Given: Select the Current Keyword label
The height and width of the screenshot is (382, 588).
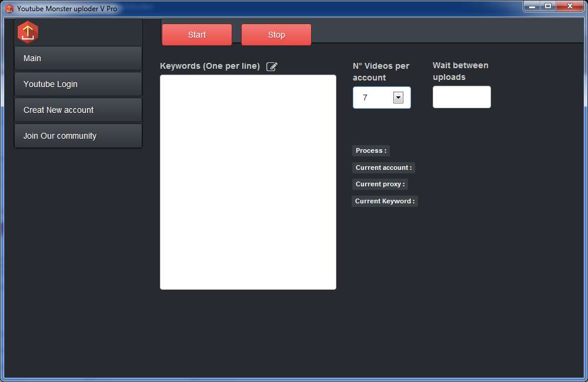Looking at the screenshot, I should tap(385, 202).
